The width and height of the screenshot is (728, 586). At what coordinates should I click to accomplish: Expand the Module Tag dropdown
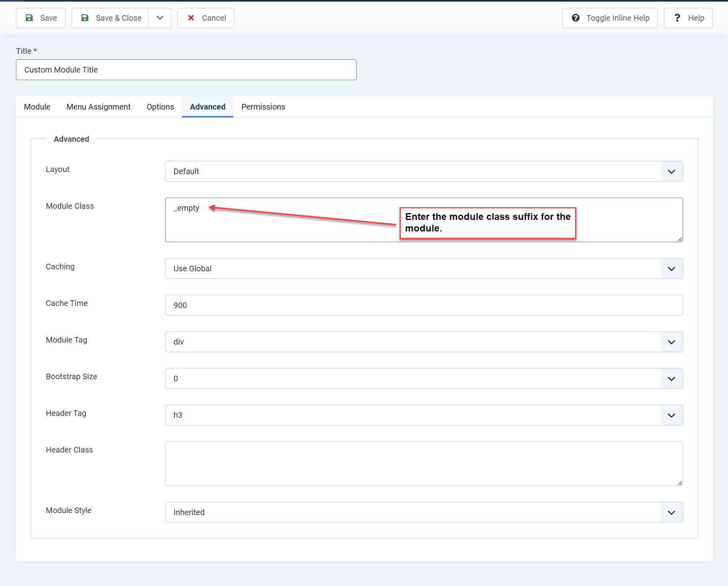click(x=424, y=342)
